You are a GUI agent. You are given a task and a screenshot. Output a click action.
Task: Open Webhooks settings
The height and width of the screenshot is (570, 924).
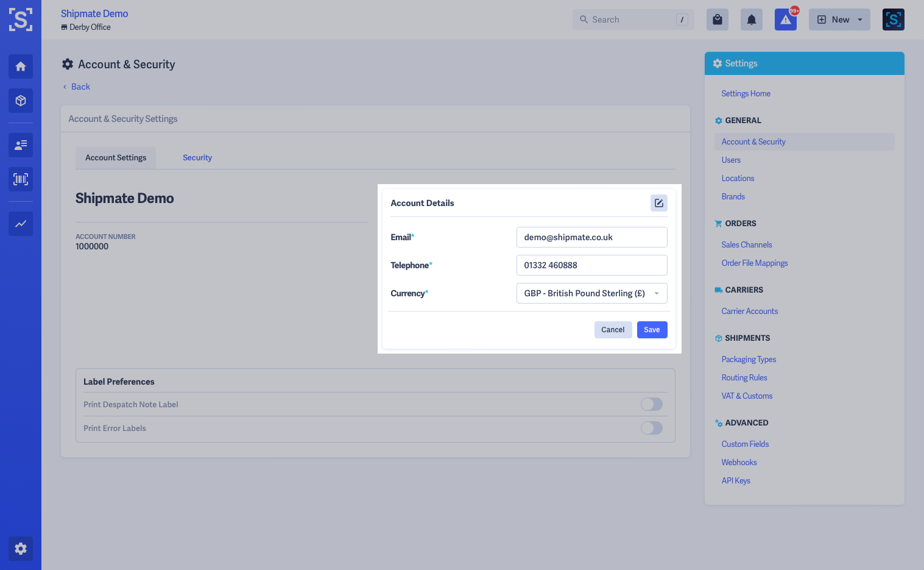(x=739, y=463)
